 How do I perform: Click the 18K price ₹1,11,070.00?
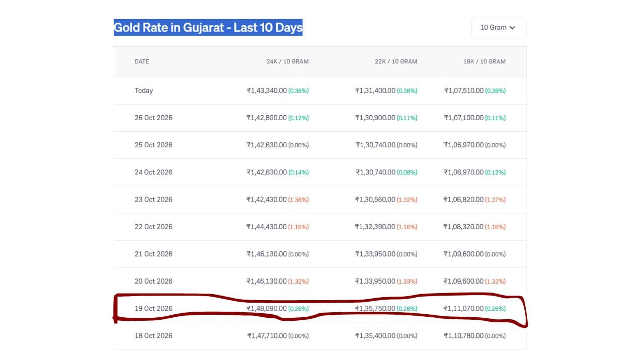point(464,308)
